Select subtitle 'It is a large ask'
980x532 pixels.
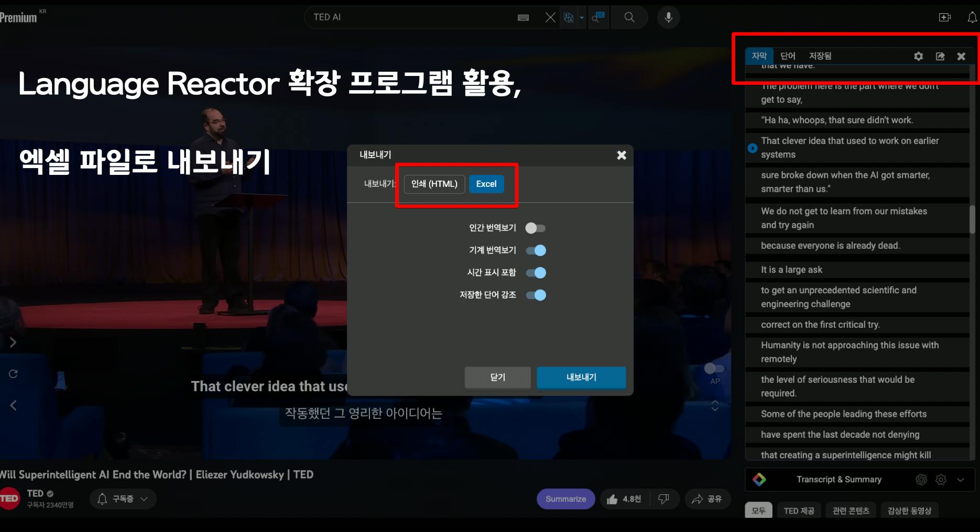tap(857, 270)
